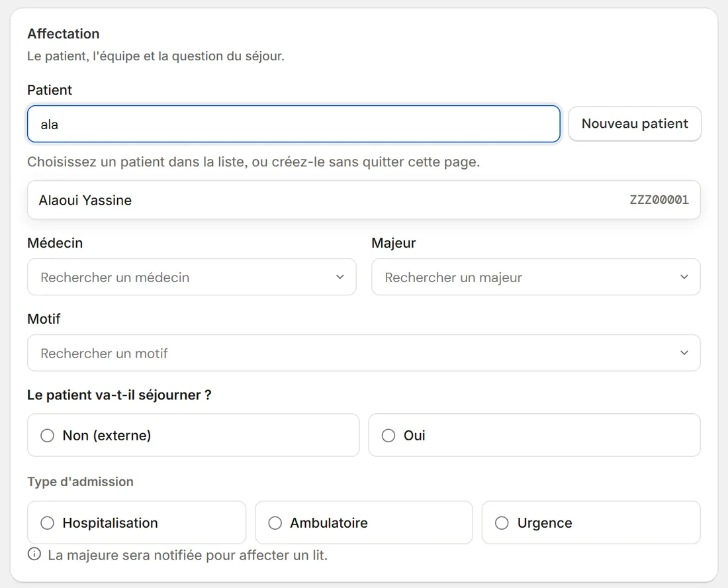
Task: Click the Médecin field label
Action: (55, 243)
